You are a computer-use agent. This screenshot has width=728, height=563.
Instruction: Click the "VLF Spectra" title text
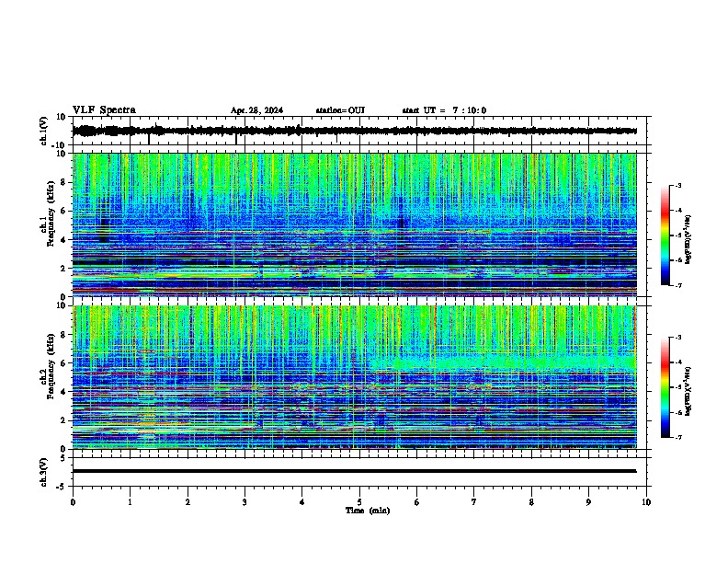tap(104, 110)
